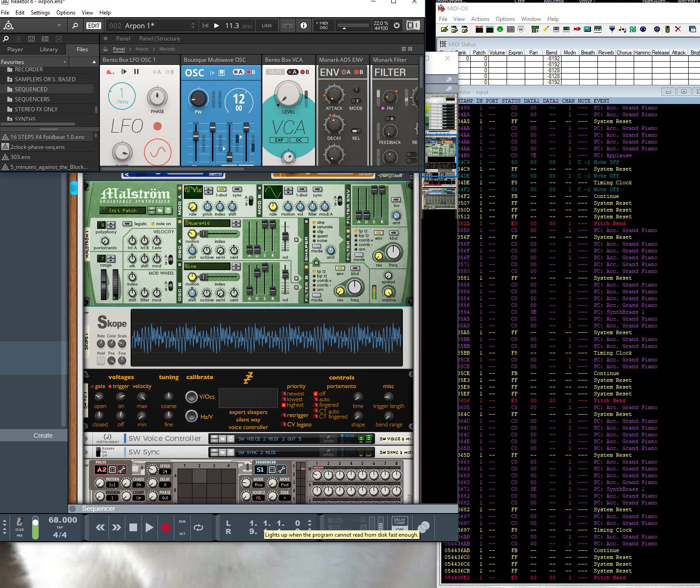Toggle MUTE on Bento Box VCA
The height and width of the screenshot is (588, 700).
275,72
